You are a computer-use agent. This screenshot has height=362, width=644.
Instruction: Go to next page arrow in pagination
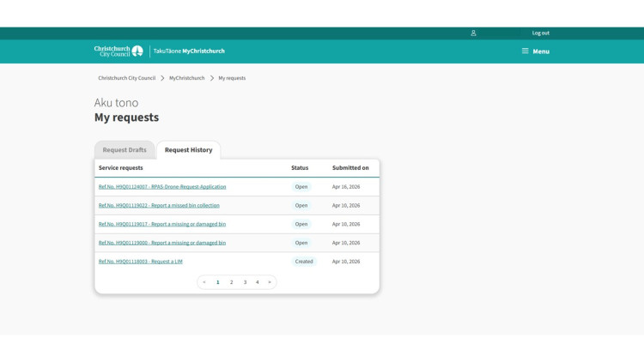pyautogui.click(x=270, y=282)
